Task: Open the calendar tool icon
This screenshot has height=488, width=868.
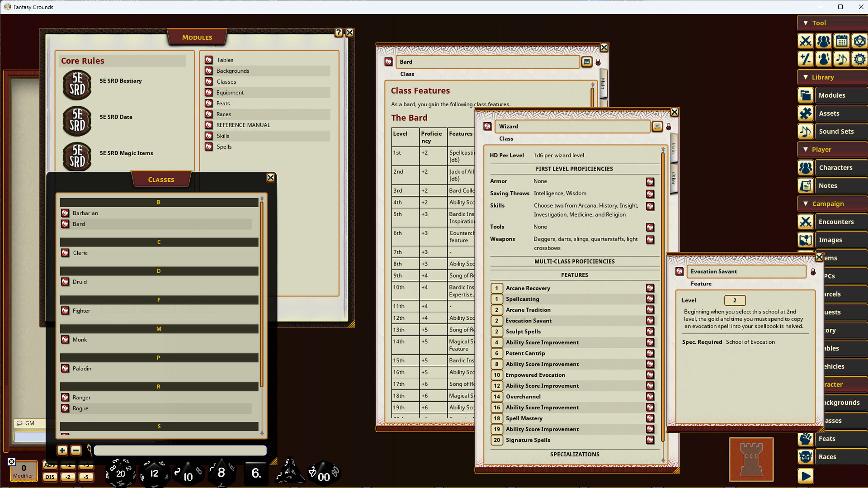Action: (841, 41)
